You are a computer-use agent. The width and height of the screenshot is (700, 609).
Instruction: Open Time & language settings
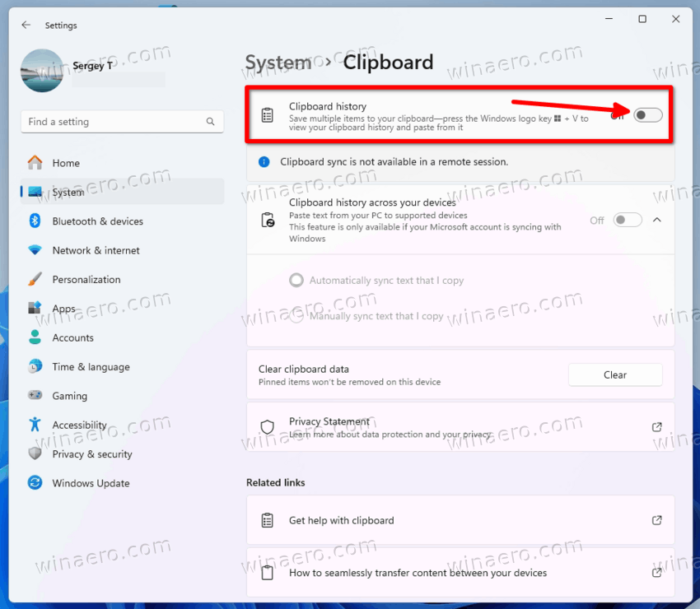point(122,367)
